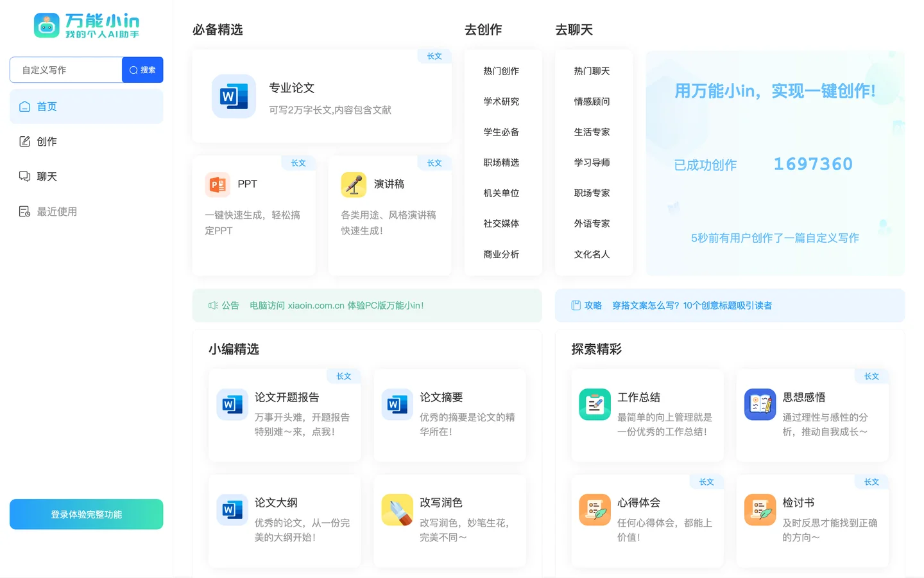The height and width of the screenshot is (578, 924).
Task: Click the 首页 home icon in sidebar
Action: point(24,107)
